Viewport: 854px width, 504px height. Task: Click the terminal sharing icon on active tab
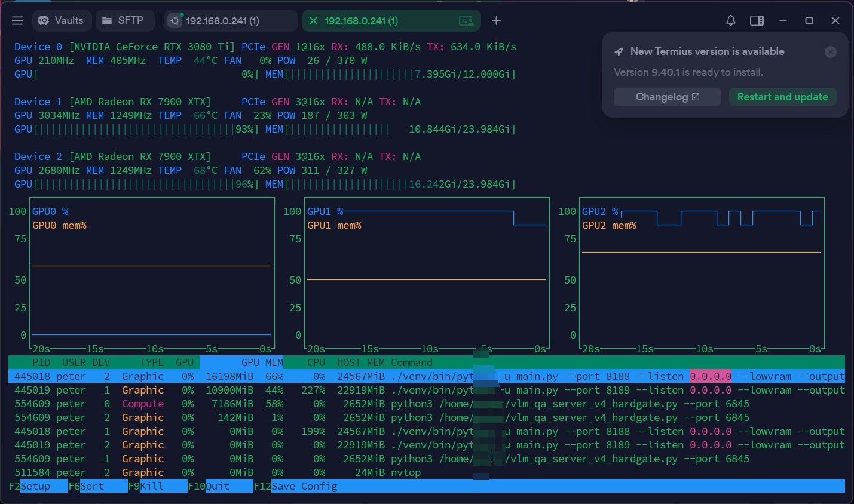coord(466,21)
